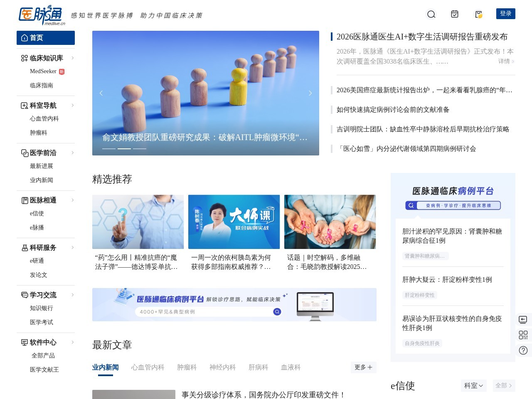Viewport: 532px width, 399px height.
Task: Click the calendar sign-in icon
Action: click(x=454, y=14)
